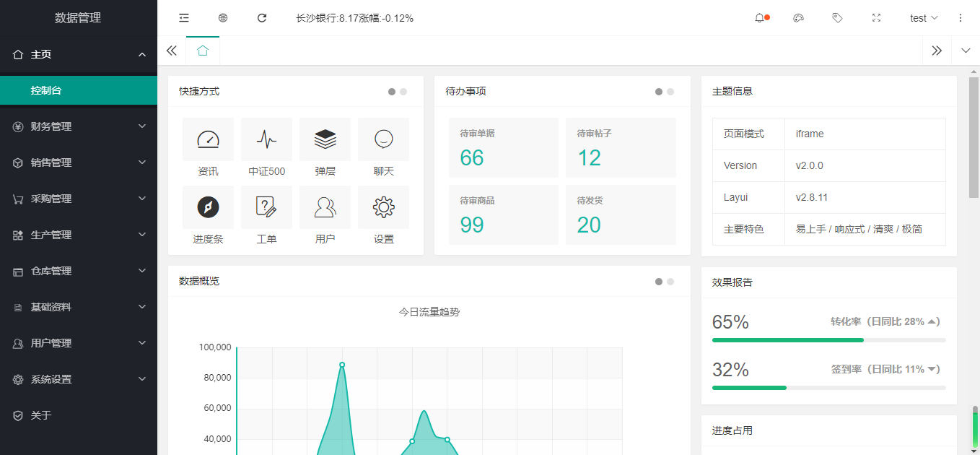Click the sidebar collapse icon in header
Screen dimensions: 980x455
coord(184,18)
